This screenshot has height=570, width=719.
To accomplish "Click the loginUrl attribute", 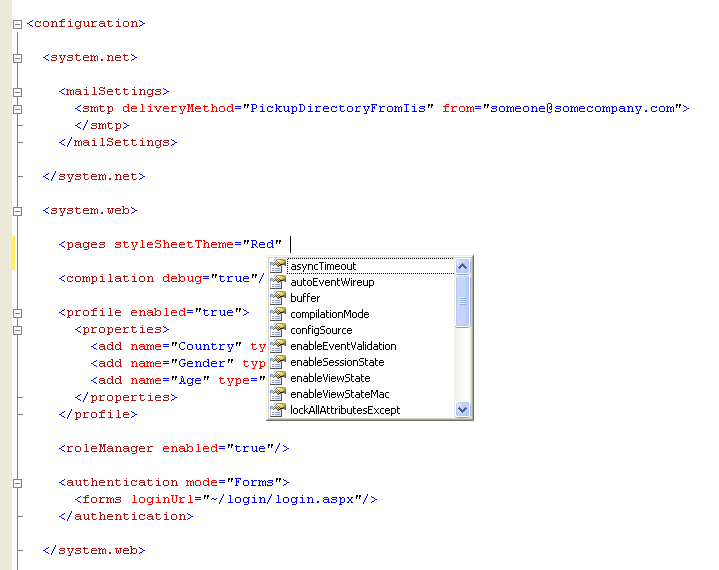I will click(162, 499).
